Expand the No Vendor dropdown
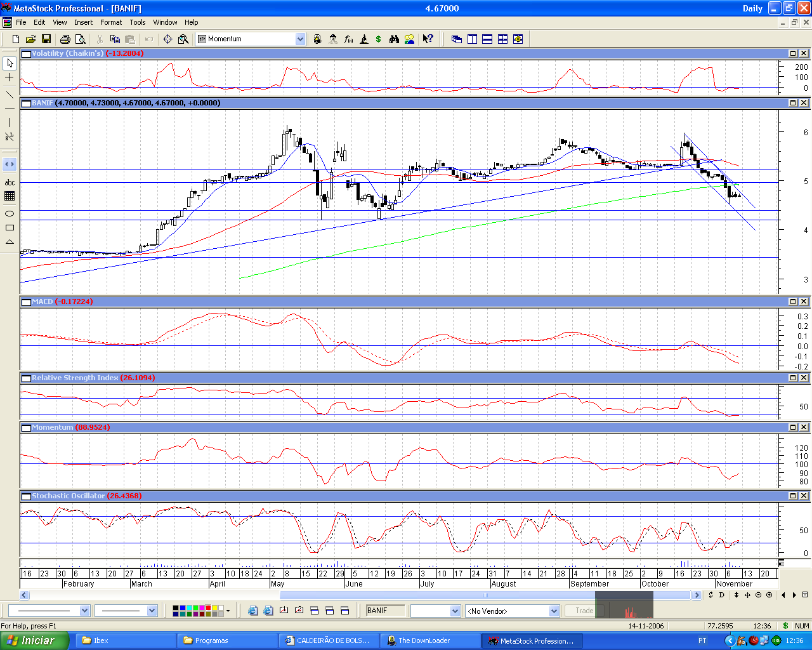 [x=554, y=611]
